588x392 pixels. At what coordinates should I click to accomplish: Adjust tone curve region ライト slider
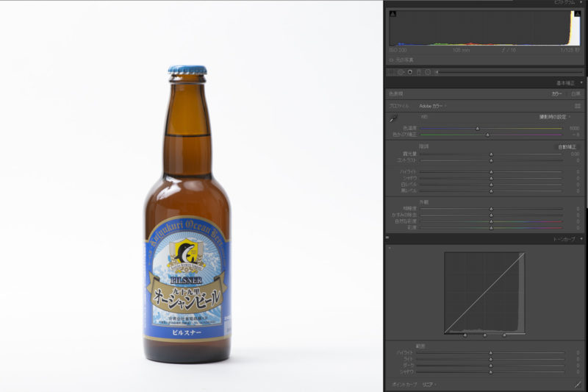pyautogui.click(x=490, y=359)
